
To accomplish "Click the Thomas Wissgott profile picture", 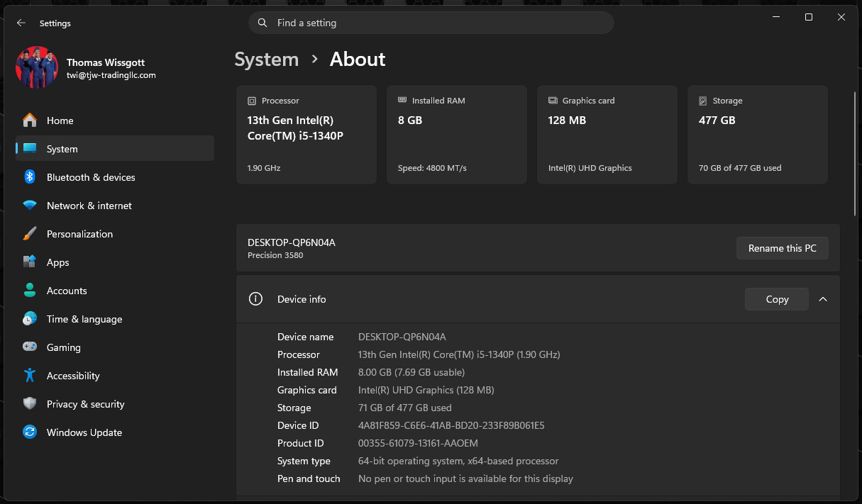I will (x=37, y=67).
